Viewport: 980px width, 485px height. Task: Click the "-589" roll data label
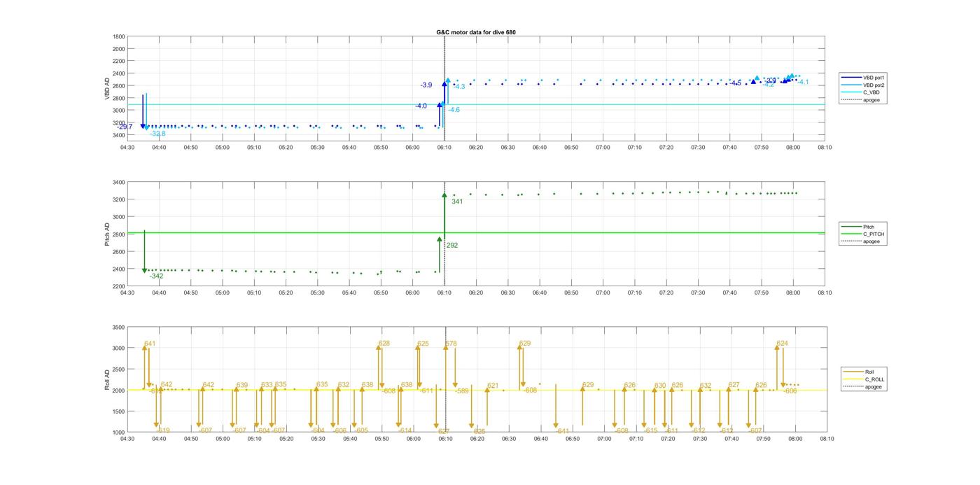[461, 391]
